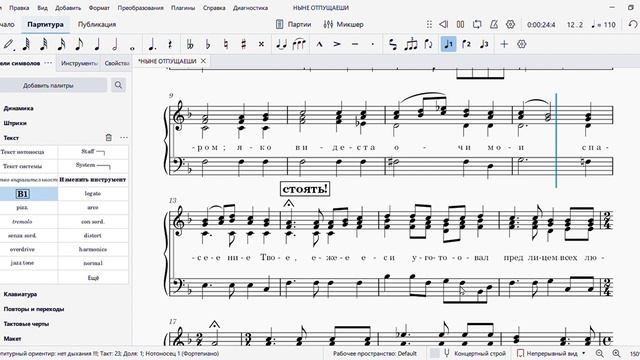This screenshot has width=640, height=360.
Task: Switch to voice 1
Action: point(448,44)
